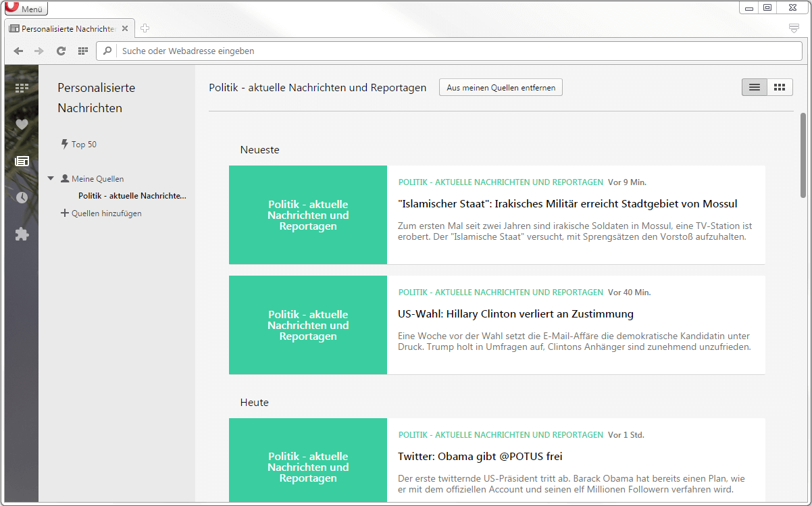The width and height of the screenshot is (812, 506).
Task: Open the History clock icon in sidebar
Action: coord(22,197)
